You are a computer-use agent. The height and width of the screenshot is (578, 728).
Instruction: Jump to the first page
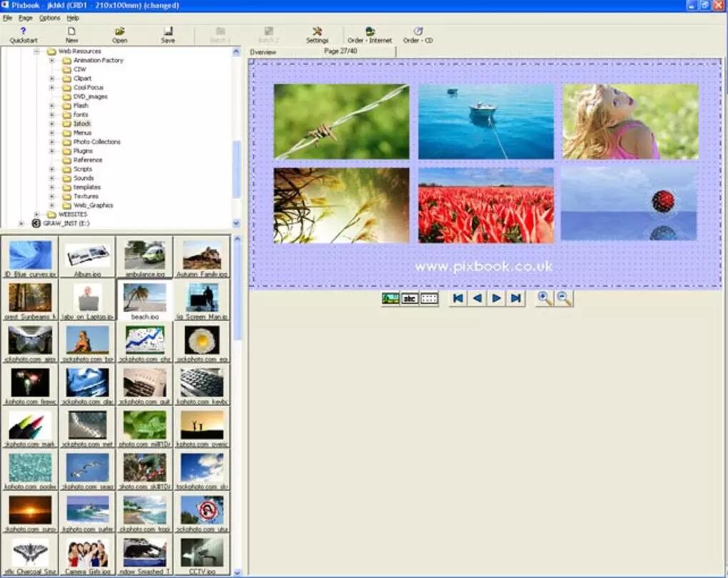click(x=458, y=299)
